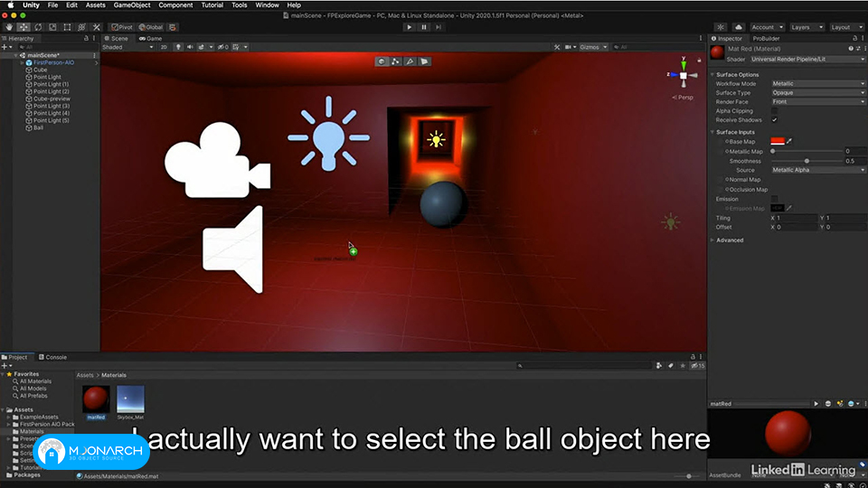Toggle the 2D view mode button

pos(164,47)
